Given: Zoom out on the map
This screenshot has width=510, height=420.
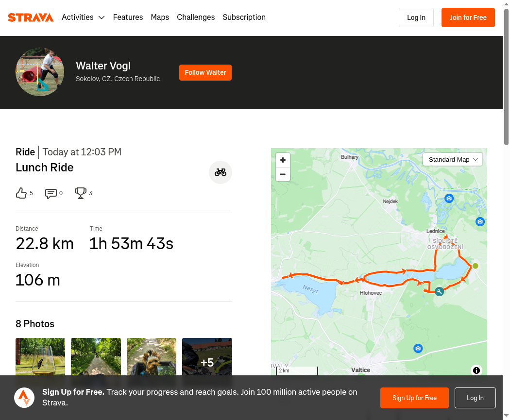Looking at the screenshot, I should [x=283, y=174].
